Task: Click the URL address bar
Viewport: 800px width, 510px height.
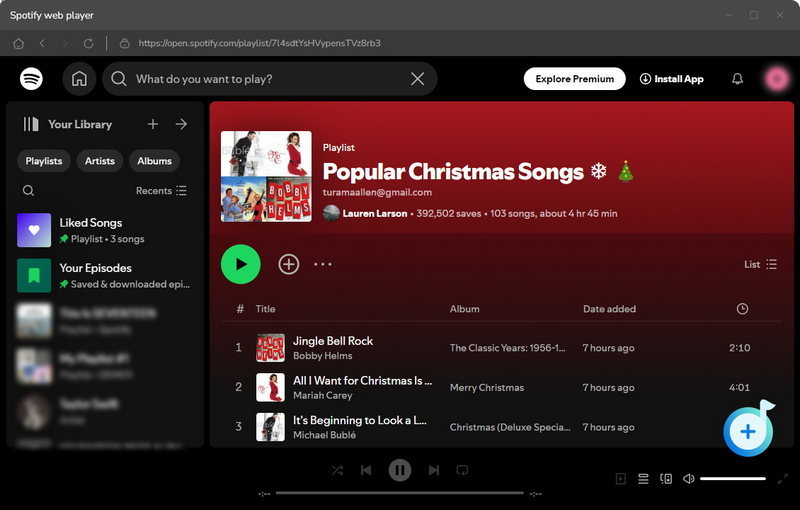Action: (259, 43)
